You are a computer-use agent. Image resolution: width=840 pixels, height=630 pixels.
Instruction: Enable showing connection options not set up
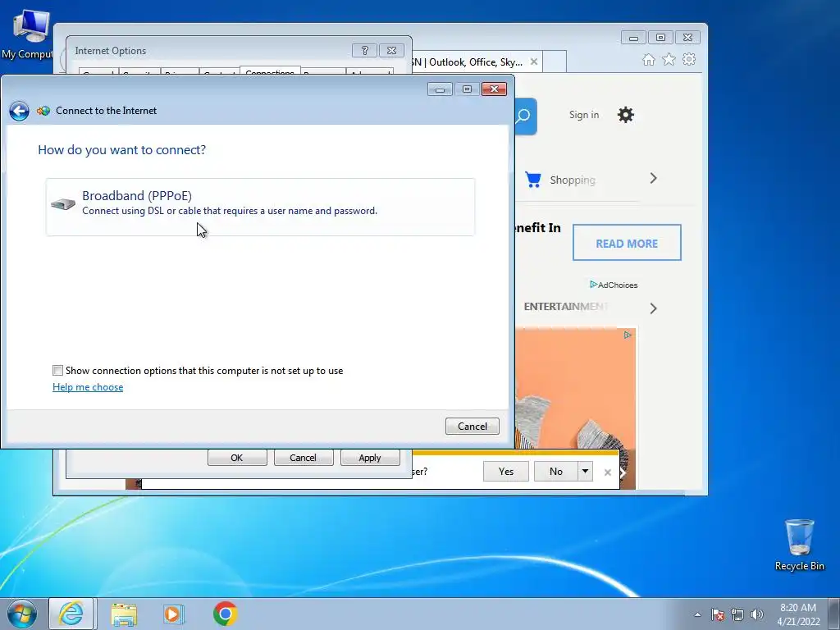pos(58,370)
